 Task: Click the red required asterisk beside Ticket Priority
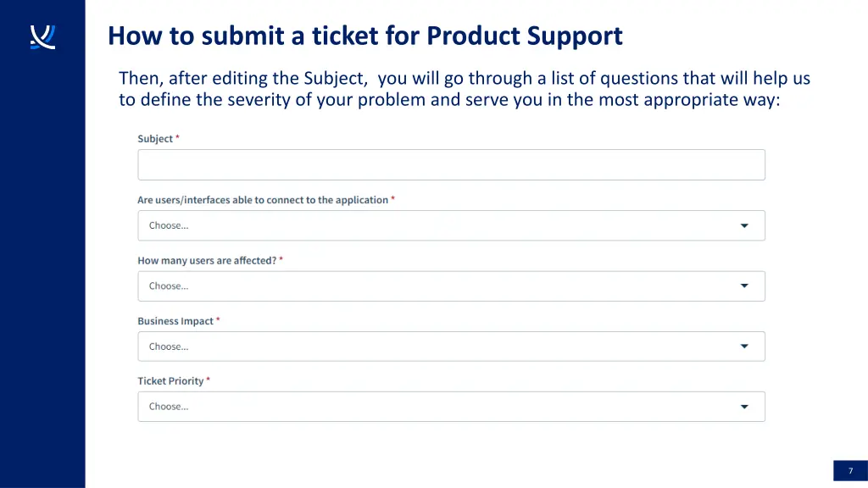pos(209,380)
